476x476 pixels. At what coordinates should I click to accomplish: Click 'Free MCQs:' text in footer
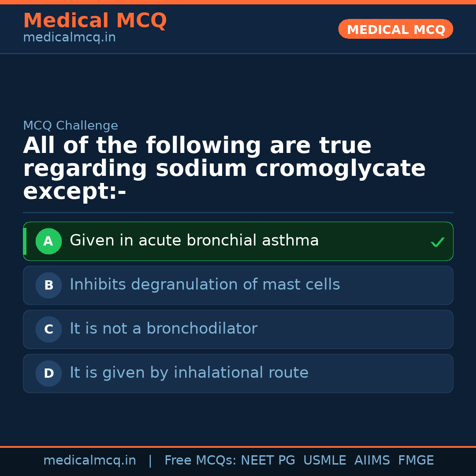coord(201,461)
